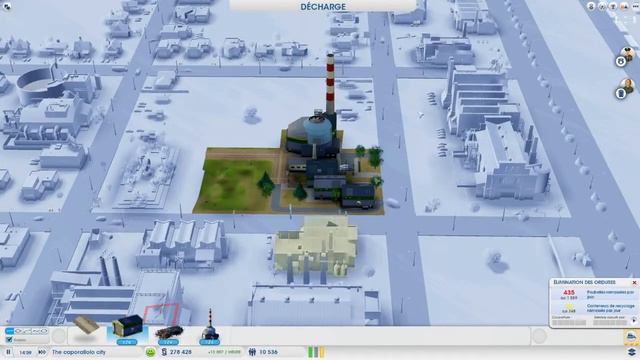Open the green happiness face indicator
The width and height of the screenshot is (640, 360).
pos(151,352)
